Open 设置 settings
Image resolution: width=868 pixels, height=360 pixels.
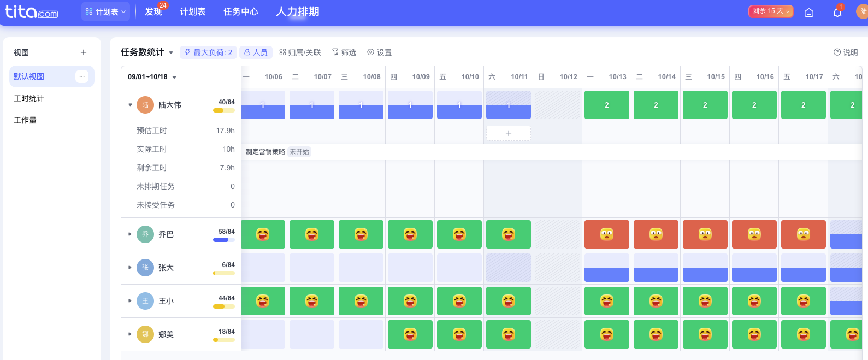point(379,52)
